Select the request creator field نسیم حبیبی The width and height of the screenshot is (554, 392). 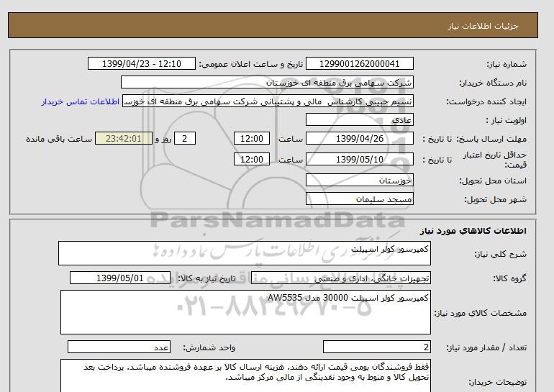[268, 101]
